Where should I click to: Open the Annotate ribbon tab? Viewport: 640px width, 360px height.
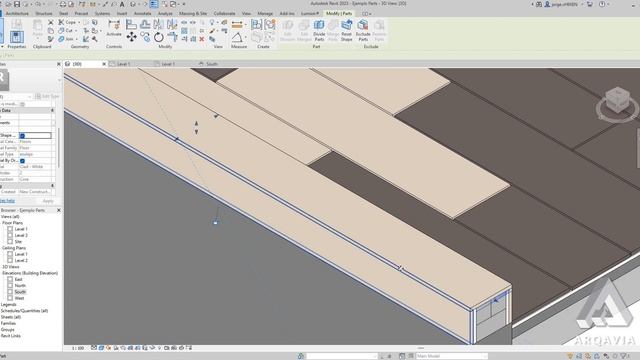142,13
